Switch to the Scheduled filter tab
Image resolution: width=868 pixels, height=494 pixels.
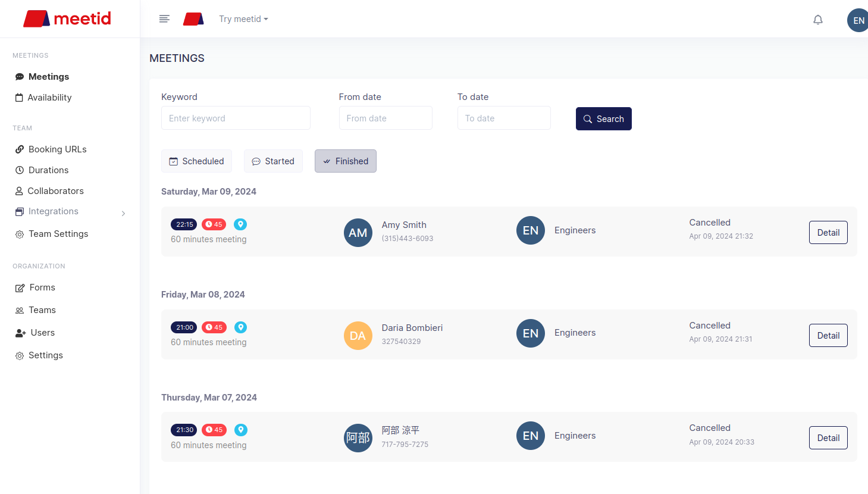[196, 161]
